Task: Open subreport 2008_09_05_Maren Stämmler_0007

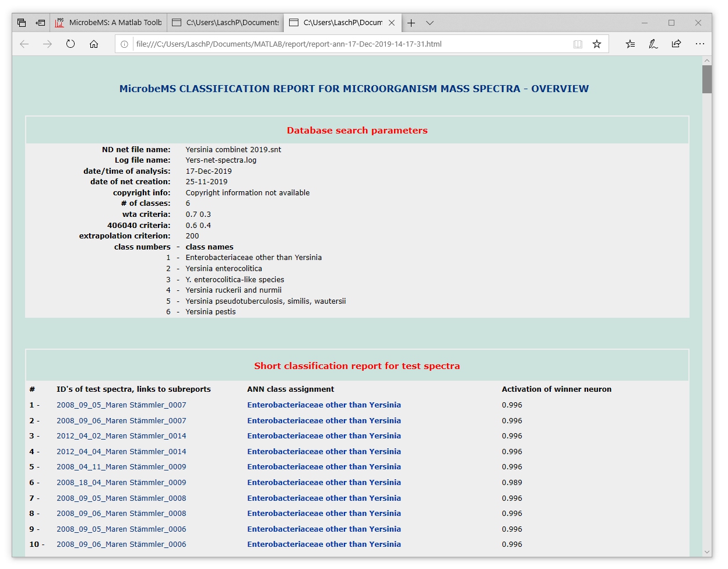Action: coord(121,405)
